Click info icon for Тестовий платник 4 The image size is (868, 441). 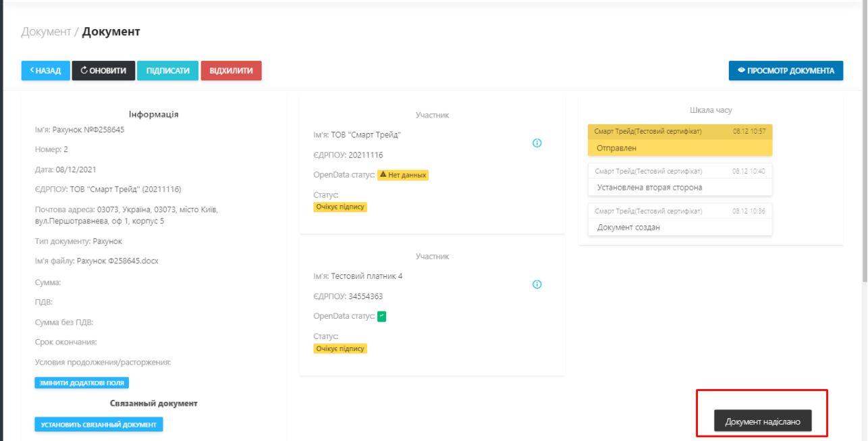(x=537, y=284)
